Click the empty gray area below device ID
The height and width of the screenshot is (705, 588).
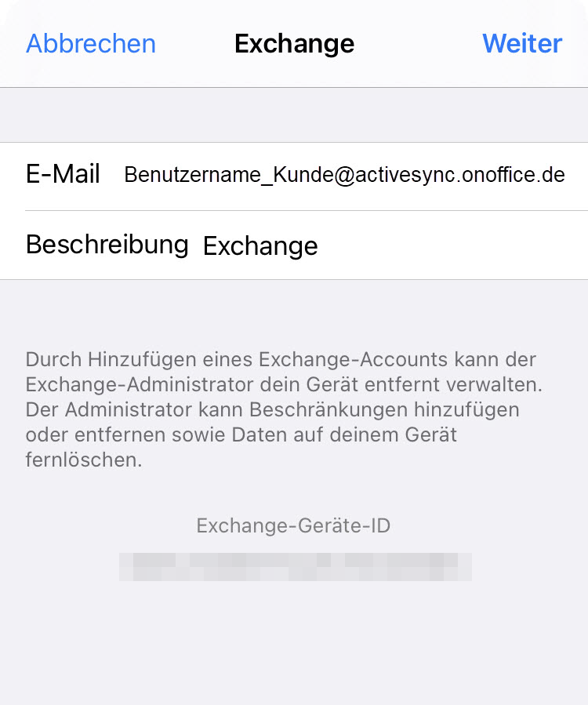294,643
